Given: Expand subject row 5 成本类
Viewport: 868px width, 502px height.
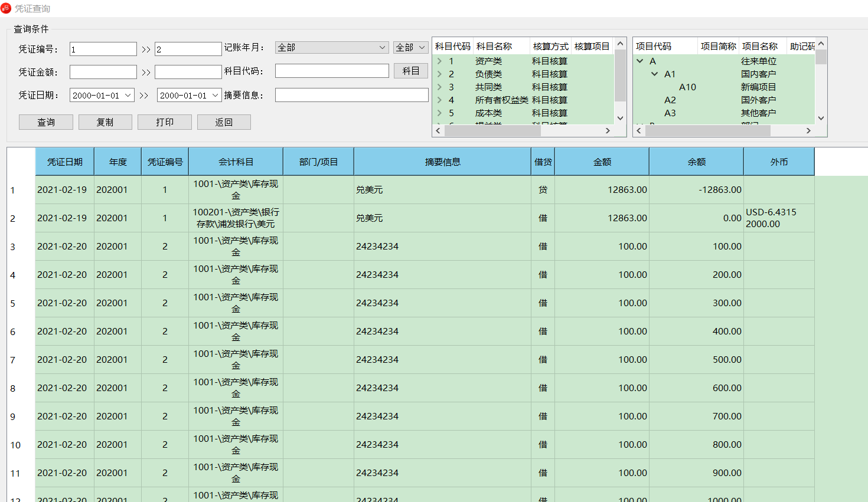Looking at the screenshot, I should pos(439,113).
